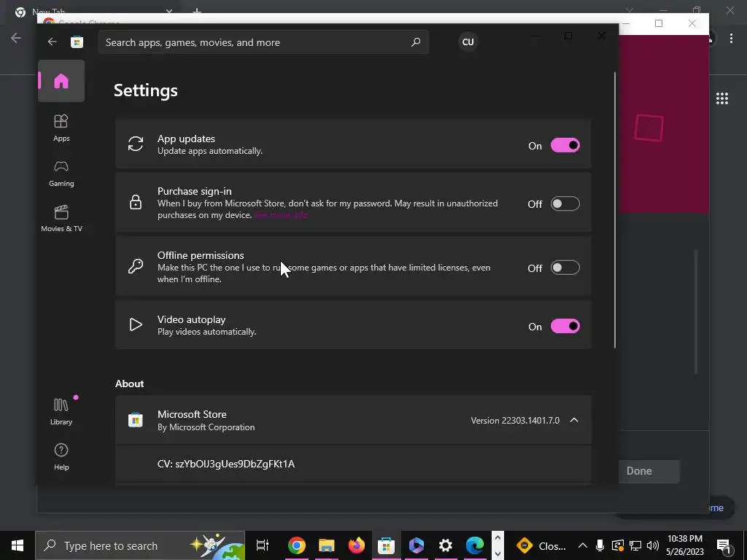The image size is (747, 560).
Task: Focus the Search apps, games, movies field
Action: click(x=263, y=42)
